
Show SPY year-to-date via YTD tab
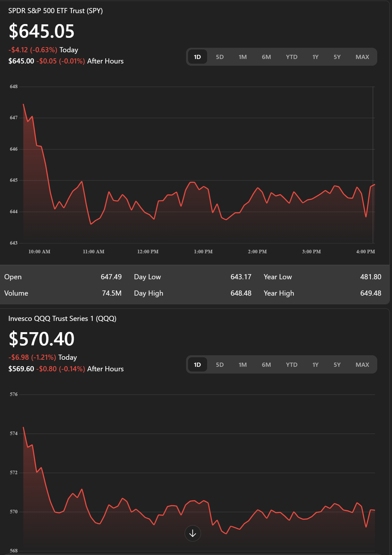click(x=292, y=57)
